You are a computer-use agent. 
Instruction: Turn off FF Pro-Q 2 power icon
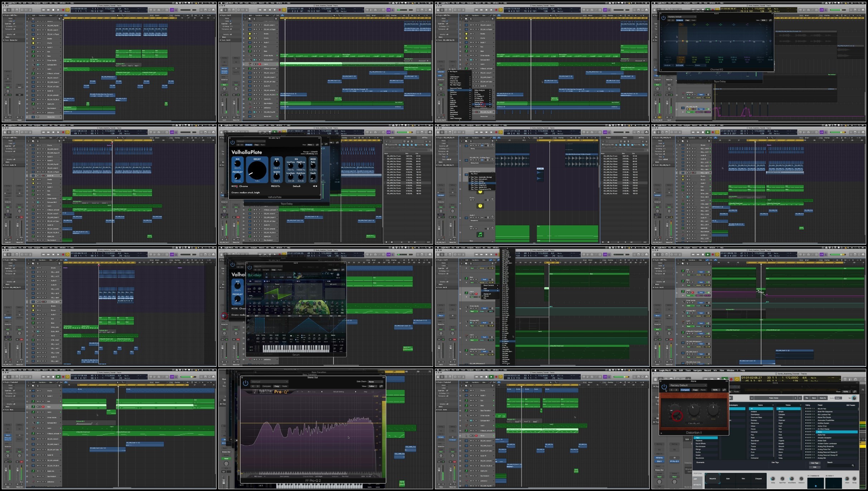click(246, 383)
